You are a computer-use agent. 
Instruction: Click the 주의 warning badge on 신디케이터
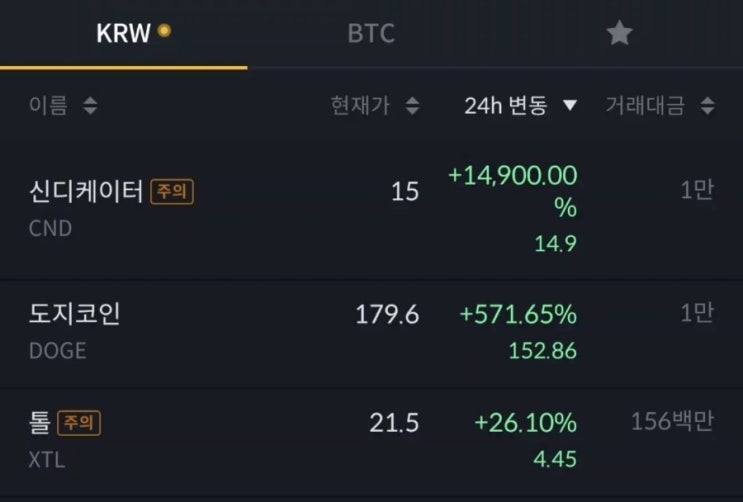[x=172, y=191]
